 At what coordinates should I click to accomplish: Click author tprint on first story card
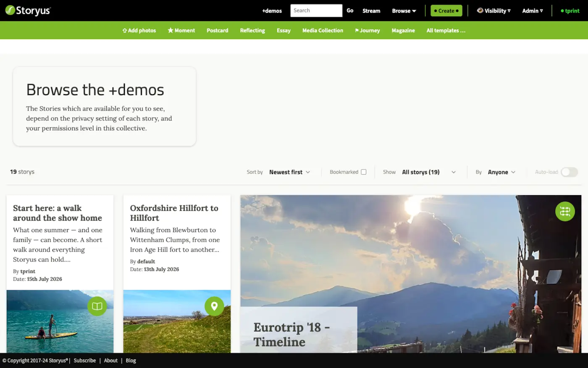pos(28,271)
